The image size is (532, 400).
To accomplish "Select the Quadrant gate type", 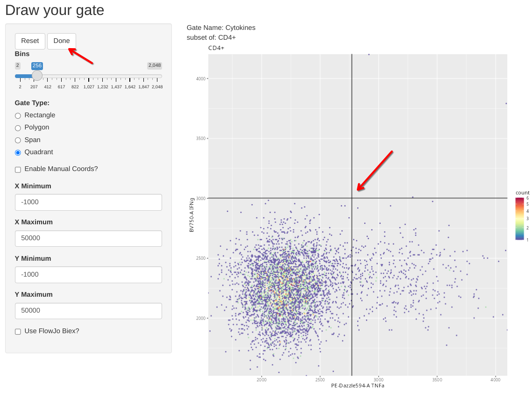I will 18,152.
